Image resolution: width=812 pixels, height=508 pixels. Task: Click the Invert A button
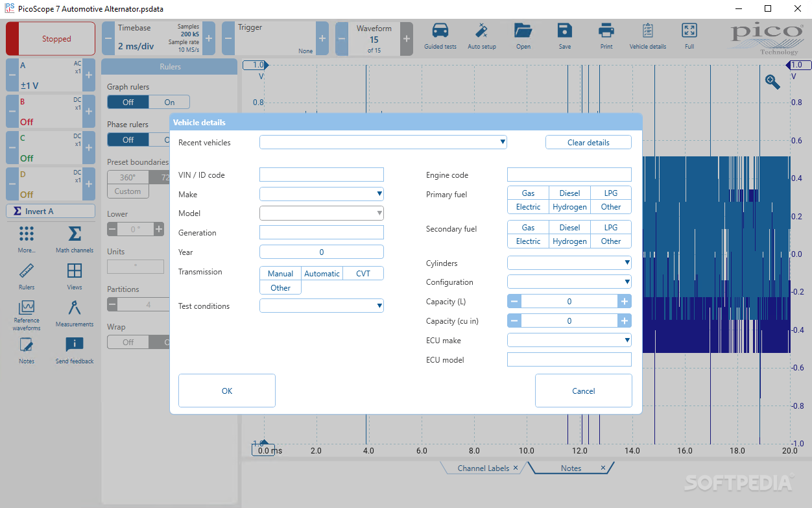pyautogui.click(x=51, y=211)
